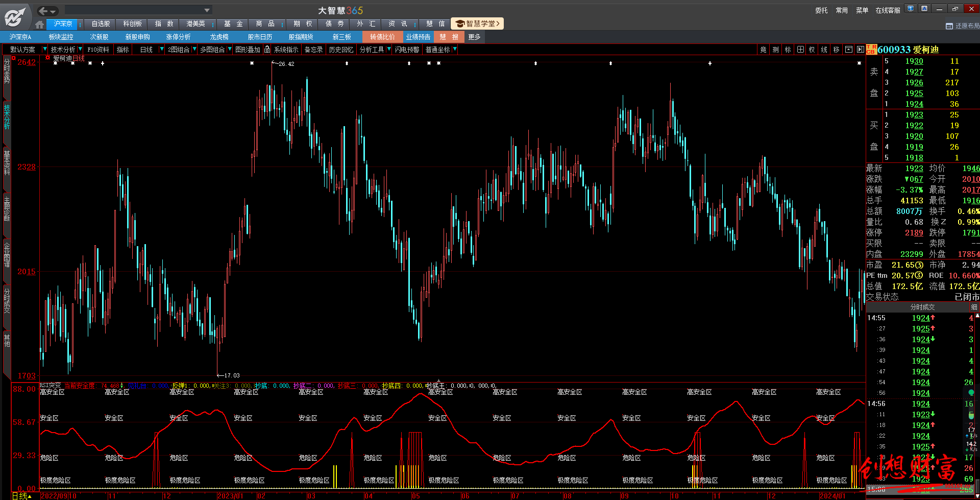Click the 更多 button

tap(474, 37)
